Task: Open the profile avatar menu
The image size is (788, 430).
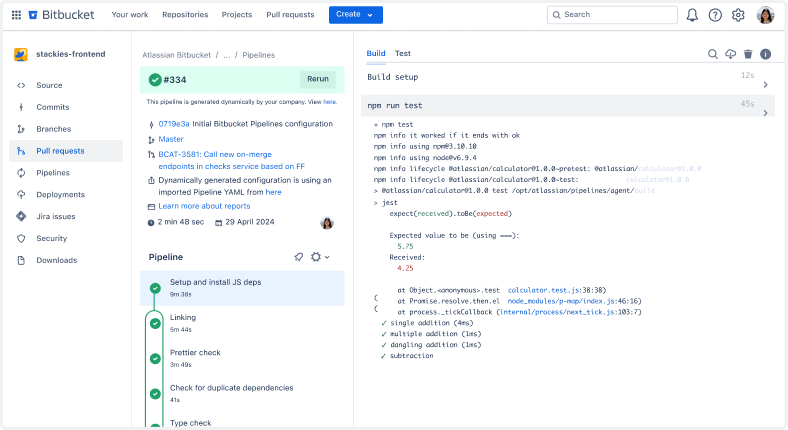Action: pyautogui.click(x=765, y=15)
